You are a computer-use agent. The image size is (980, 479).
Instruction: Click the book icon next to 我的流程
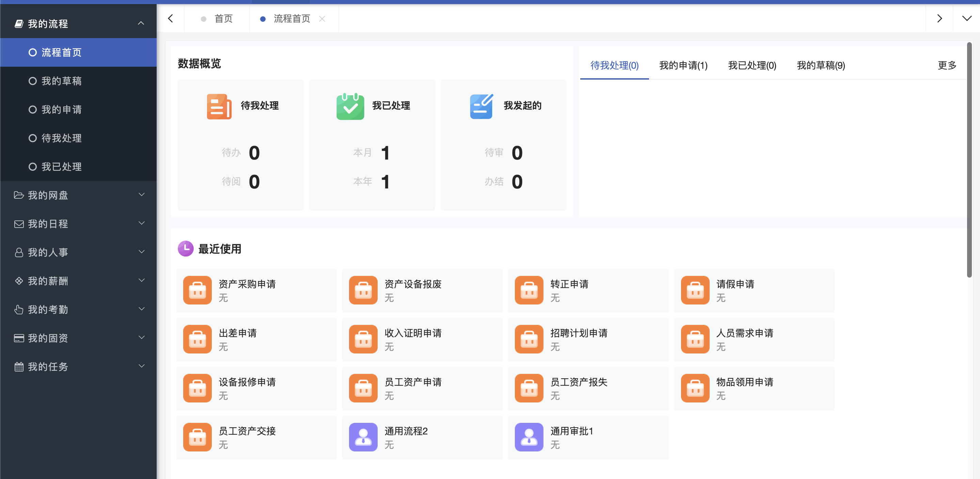19,23
